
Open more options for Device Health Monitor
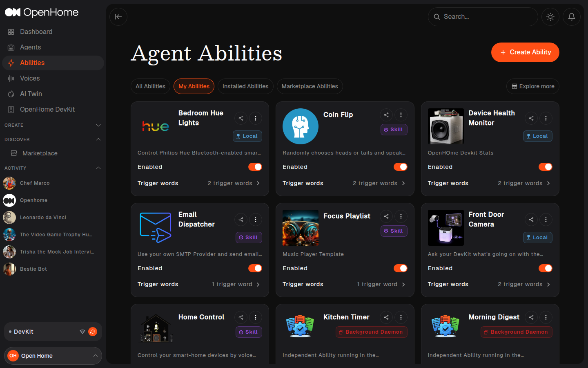pos(546,118)
